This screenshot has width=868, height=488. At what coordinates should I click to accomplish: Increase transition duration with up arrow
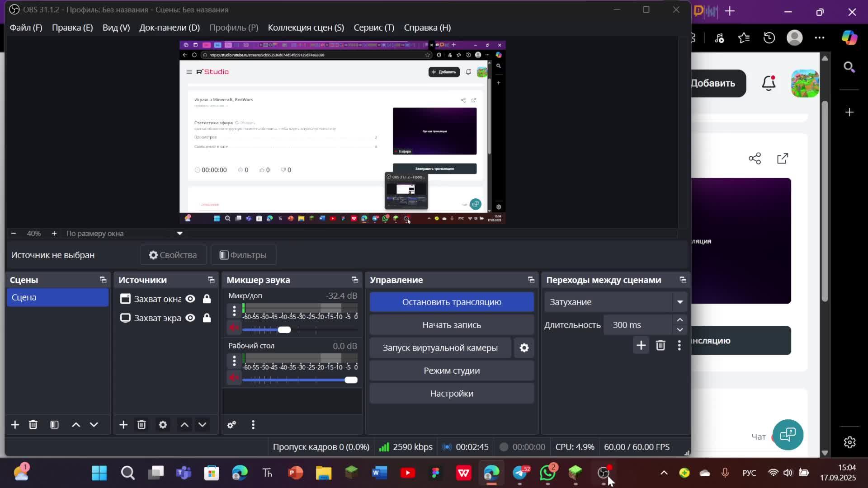[679, 320]
